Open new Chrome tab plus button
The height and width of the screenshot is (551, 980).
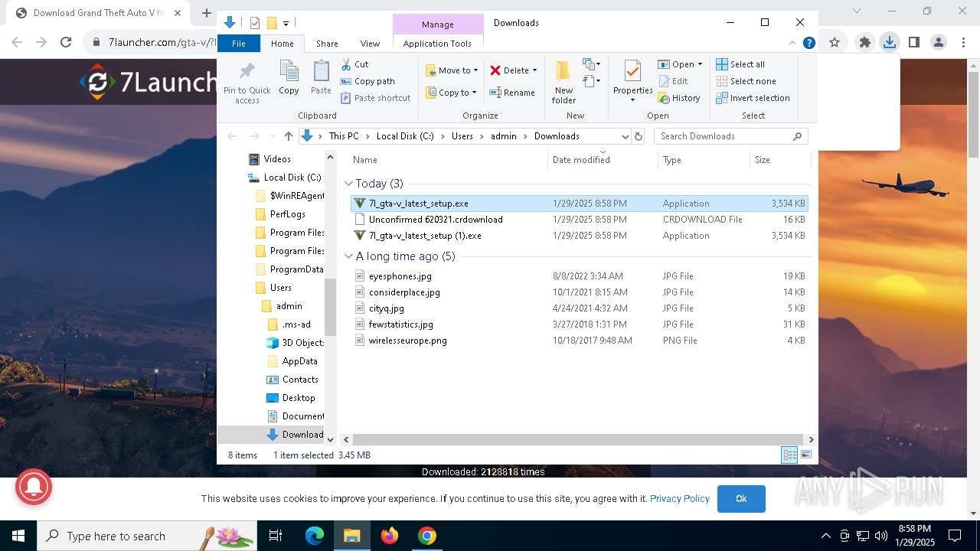tap(206, 13)
